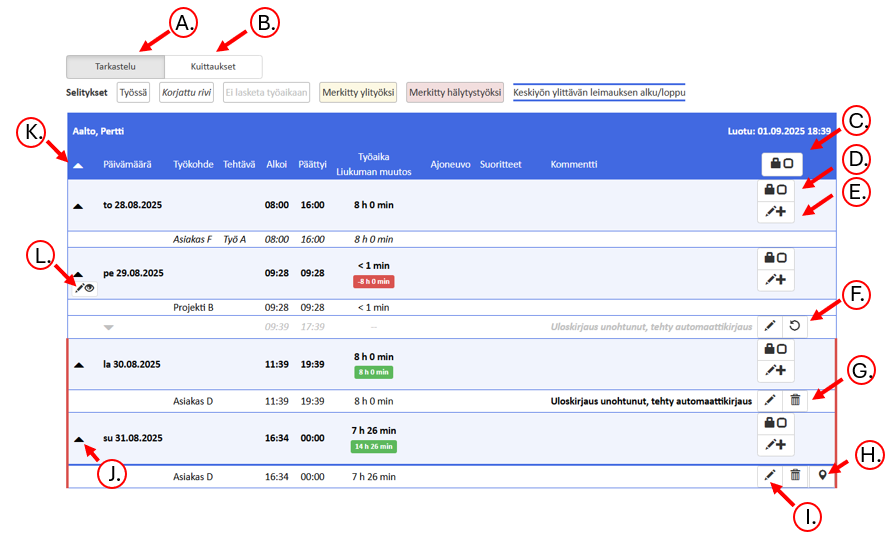895x544 pixels.
Task: Delete the Asiakas D 11:39 entry
Action: (x=795, y=400)
